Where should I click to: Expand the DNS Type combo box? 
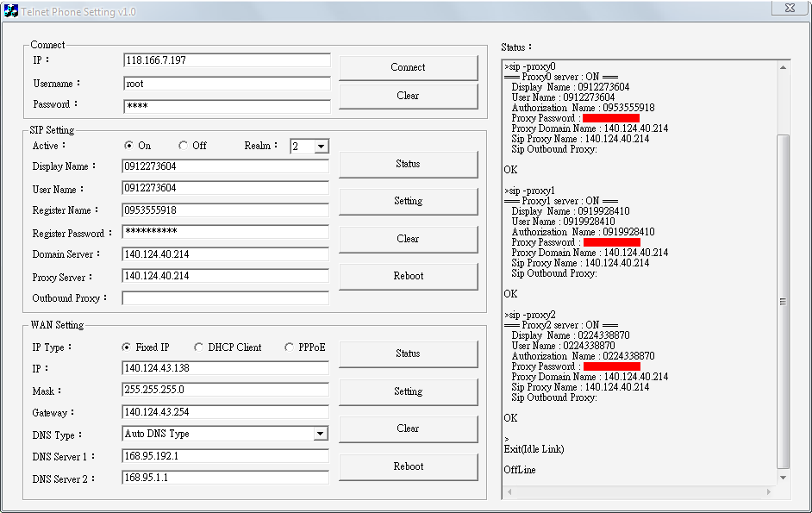coord(321,434)
